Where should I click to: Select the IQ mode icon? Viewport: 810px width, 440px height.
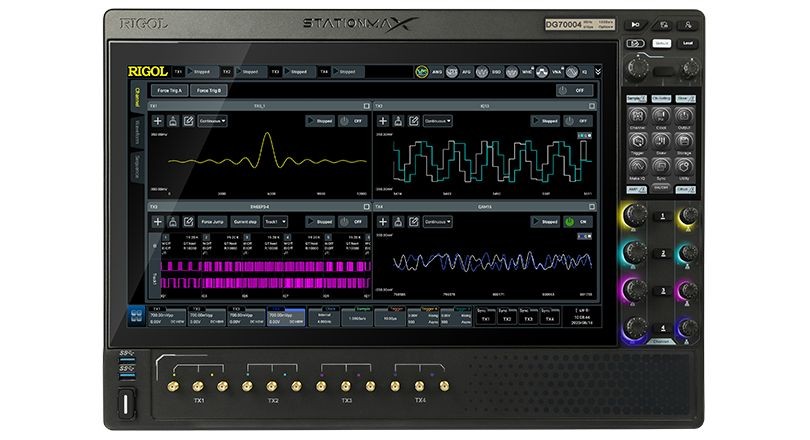coord(572,72)
